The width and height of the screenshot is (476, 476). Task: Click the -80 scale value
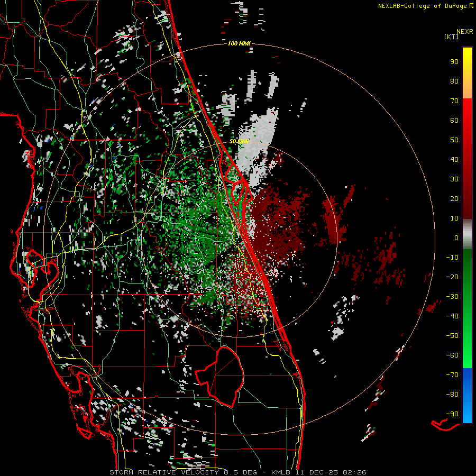[452, 395]
